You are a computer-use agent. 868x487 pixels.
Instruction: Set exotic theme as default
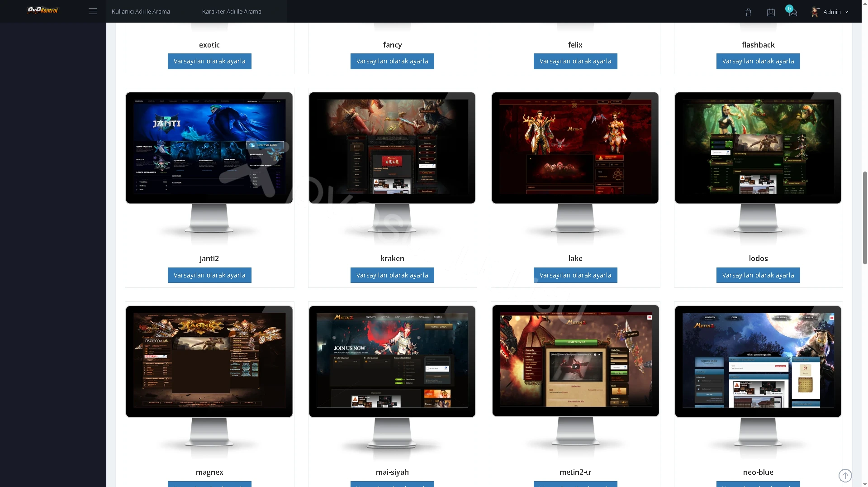(209, 61)
